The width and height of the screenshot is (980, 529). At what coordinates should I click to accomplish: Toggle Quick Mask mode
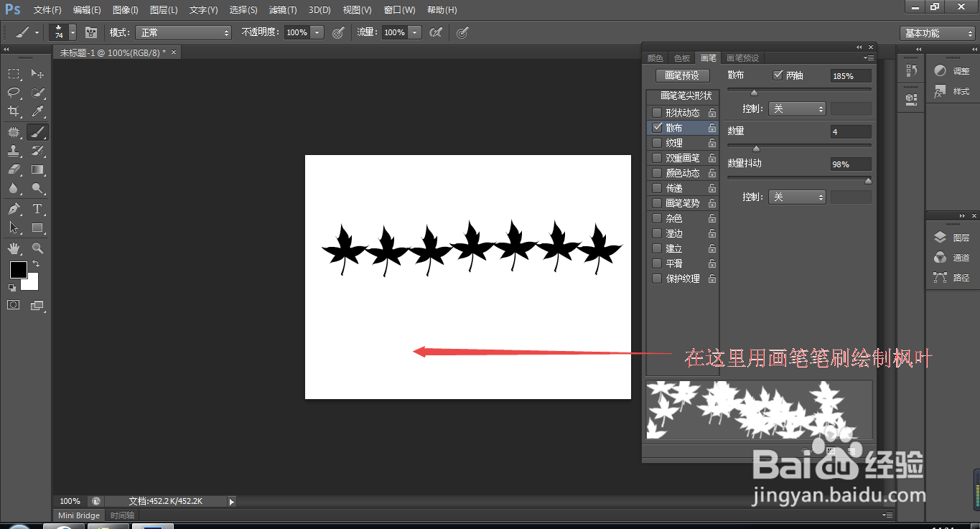click(x=14, y=305)
